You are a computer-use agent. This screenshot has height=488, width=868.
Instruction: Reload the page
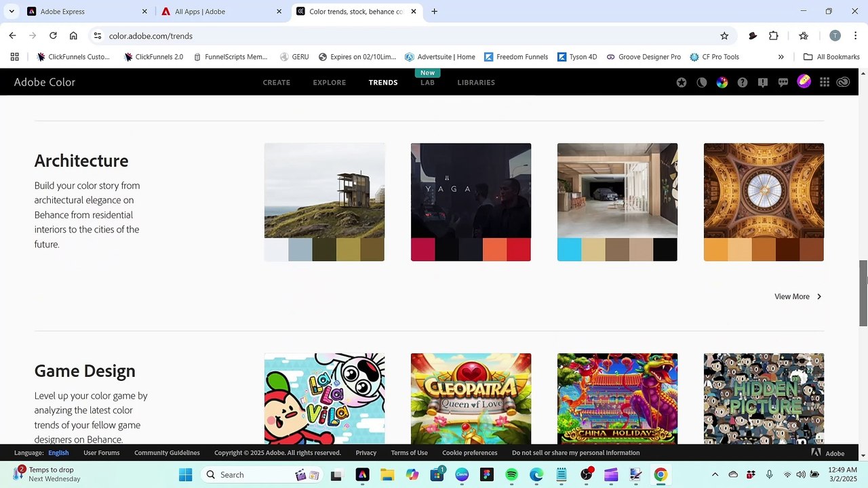(53, 35)
